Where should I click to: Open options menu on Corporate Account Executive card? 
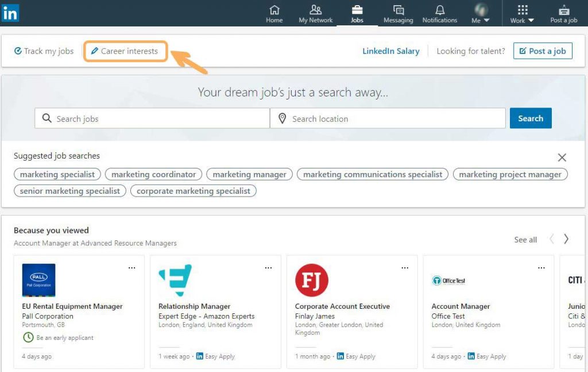[x=405, y=268]
